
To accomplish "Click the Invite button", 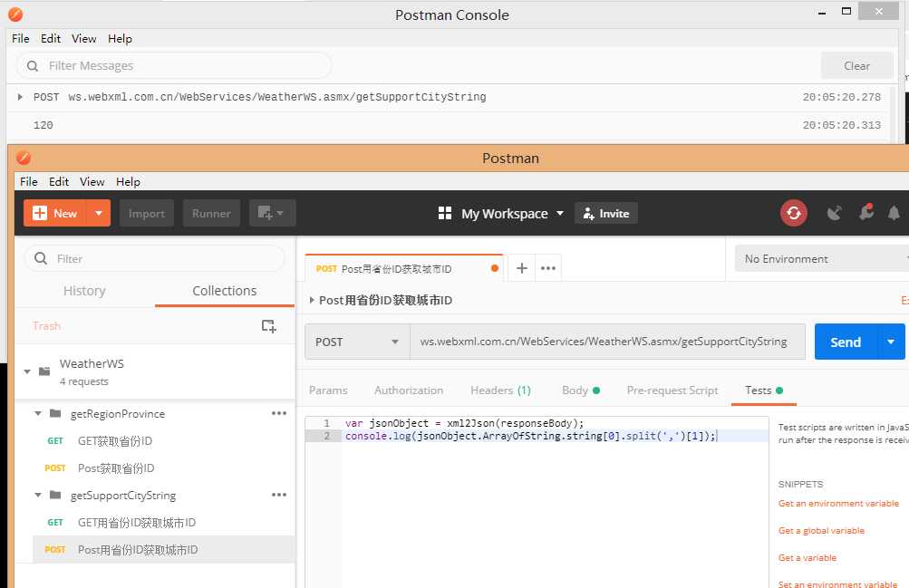I will [x=606, y=213].
